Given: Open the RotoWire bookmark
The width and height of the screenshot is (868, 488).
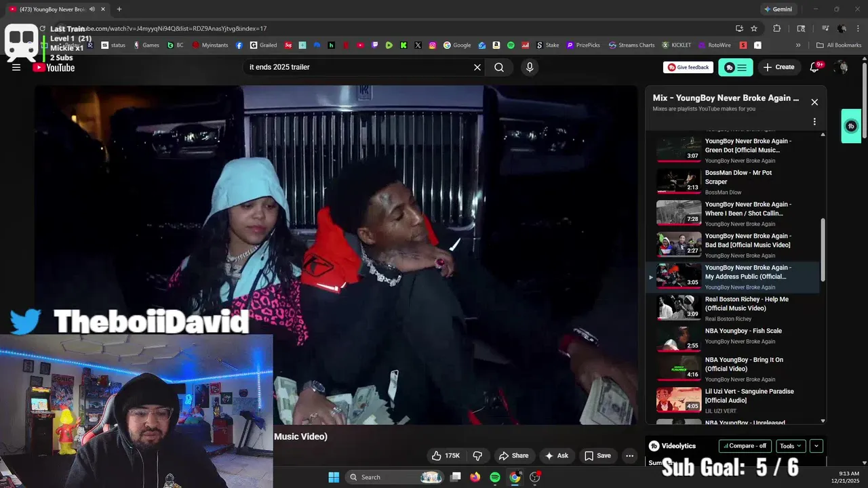Looking at the screenshot, I should 714,45.
